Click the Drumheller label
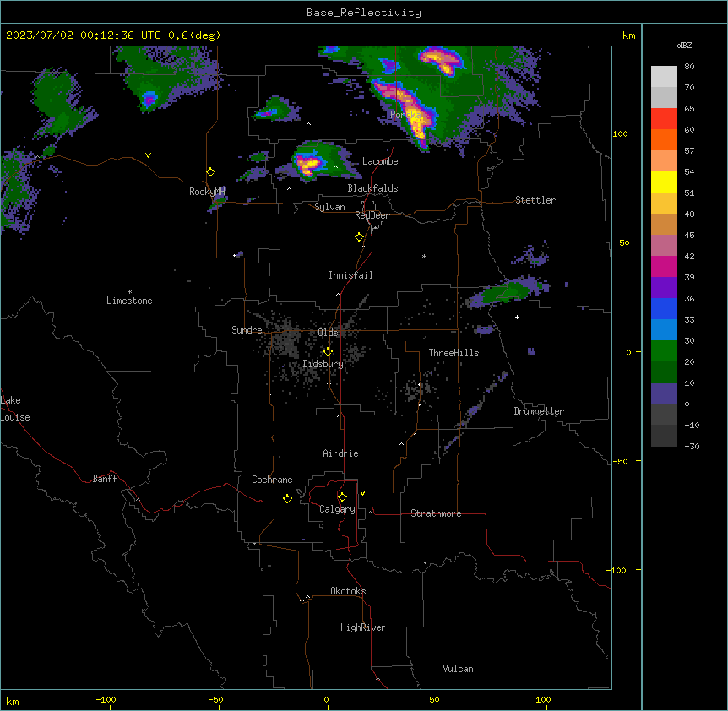Image resolution: width=728 pixels, height=711 pixels. (539, 411)
